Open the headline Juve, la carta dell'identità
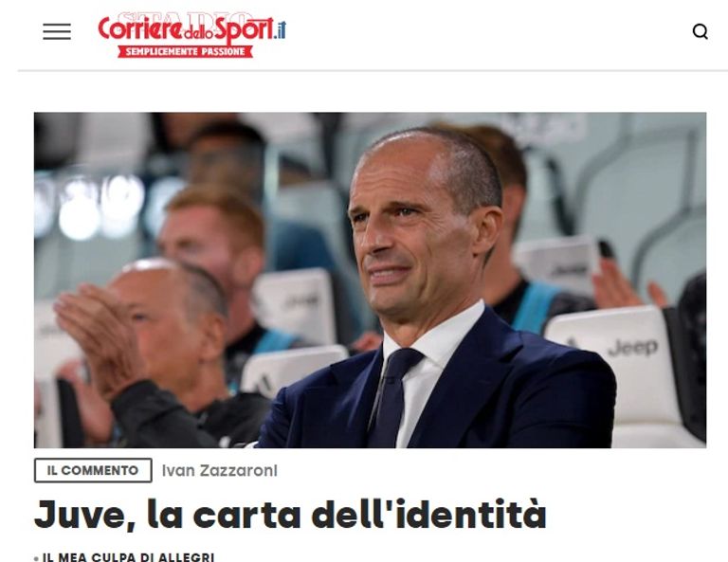728x562 pixels. pyautogui.click(x=290, y=515)
